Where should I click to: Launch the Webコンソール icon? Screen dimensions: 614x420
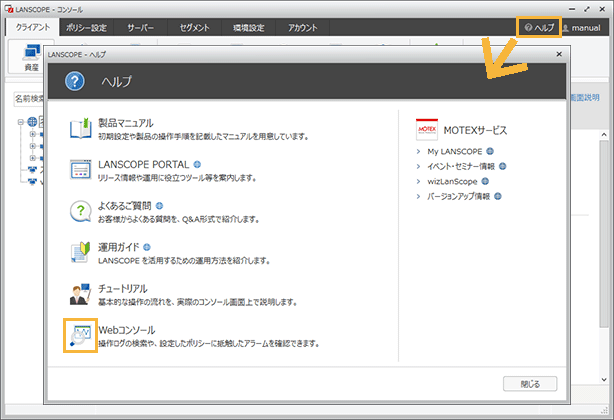(x=80, y=335)
